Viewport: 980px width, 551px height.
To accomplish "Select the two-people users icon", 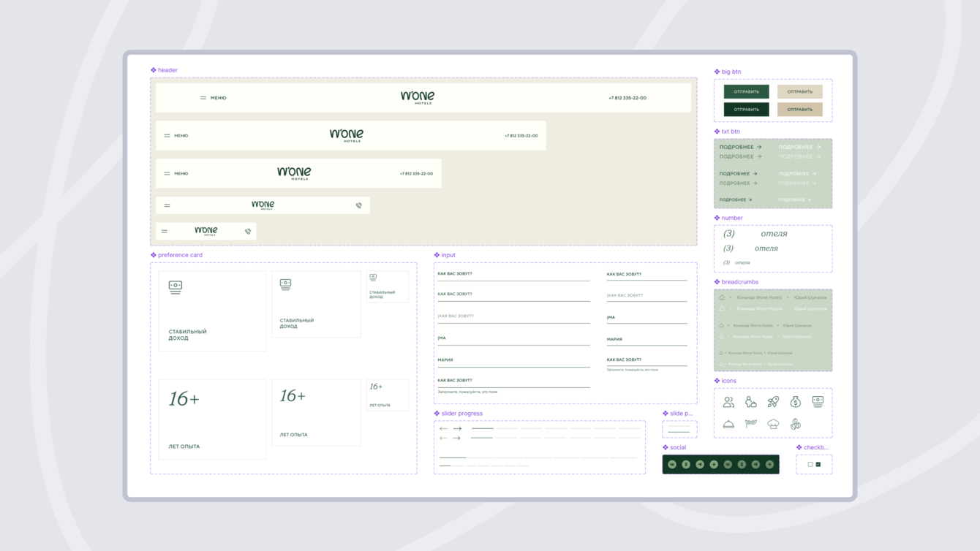I will (728, 402).
